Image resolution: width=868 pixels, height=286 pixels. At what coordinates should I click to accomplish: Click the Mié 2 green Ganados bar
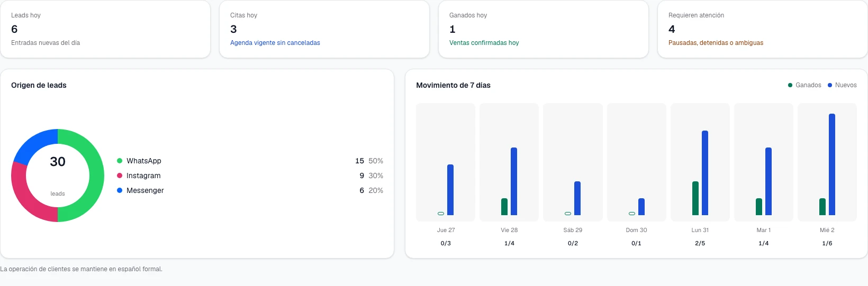[x=822, y=207]
